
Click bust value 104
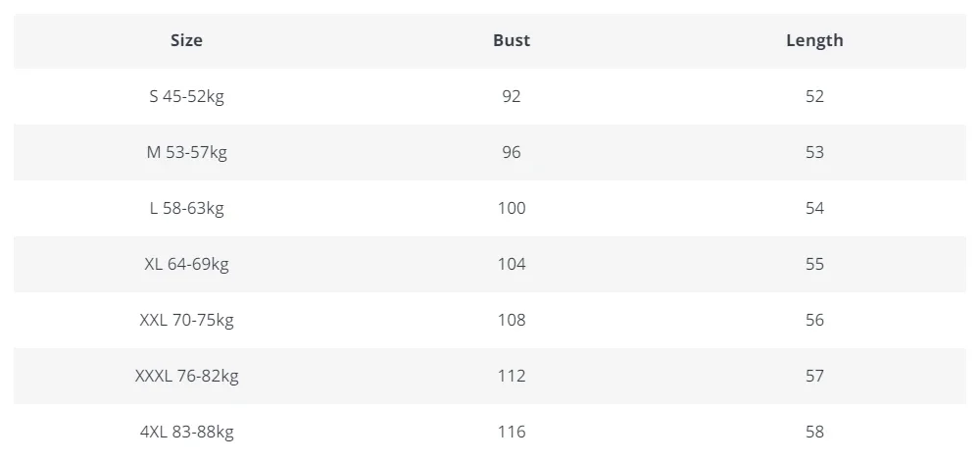click(512, 264)
